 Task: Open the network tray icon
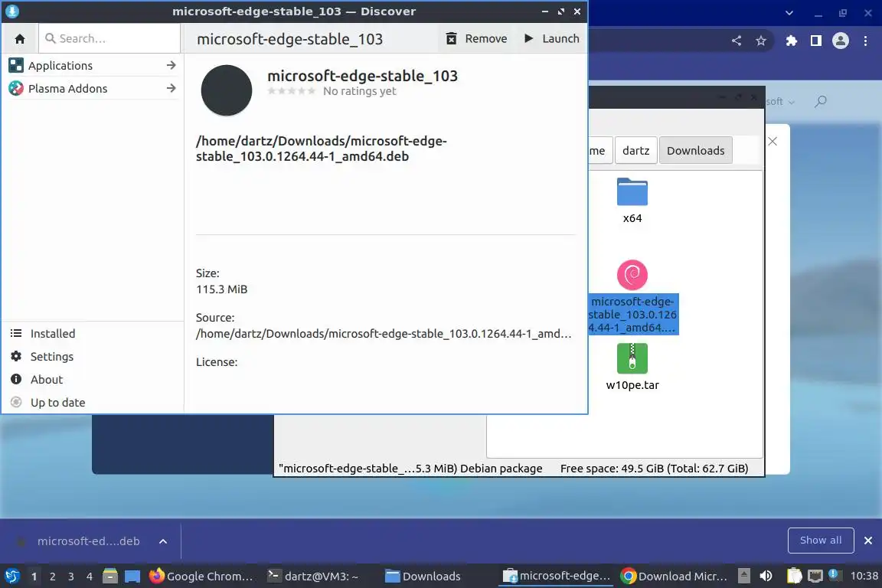pos(815,576)
